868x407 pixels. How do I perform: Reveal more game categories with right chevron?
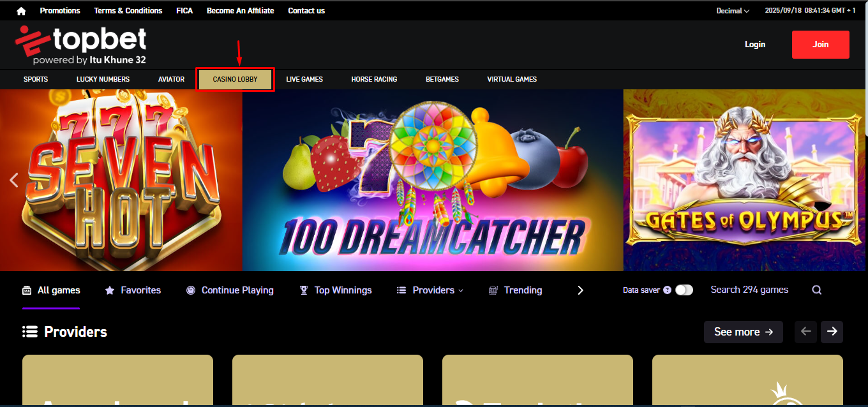pos(580,290)
